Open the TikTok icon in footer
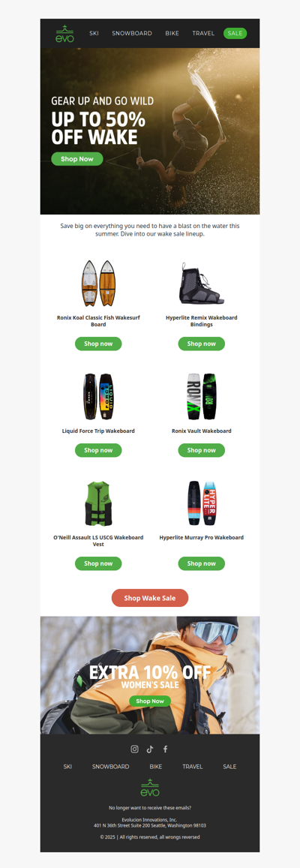This screenshot has width=300, height=868. point(149,749)
